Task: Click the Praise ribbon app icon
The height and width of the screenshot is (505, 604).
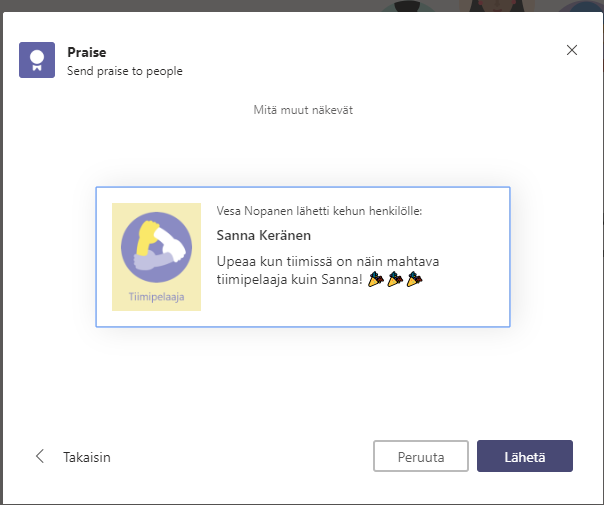Action: point(37,60)
